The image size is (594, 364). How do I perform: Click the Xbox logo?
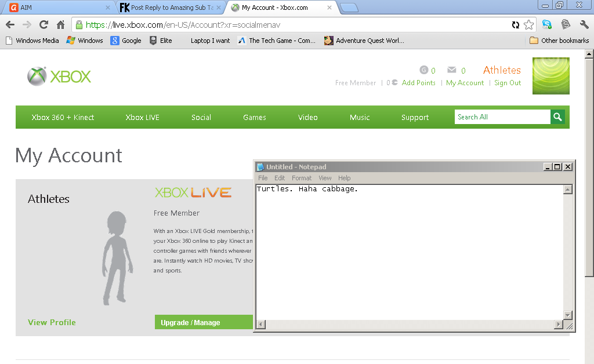pyautogui.click(x=59, y=77)
